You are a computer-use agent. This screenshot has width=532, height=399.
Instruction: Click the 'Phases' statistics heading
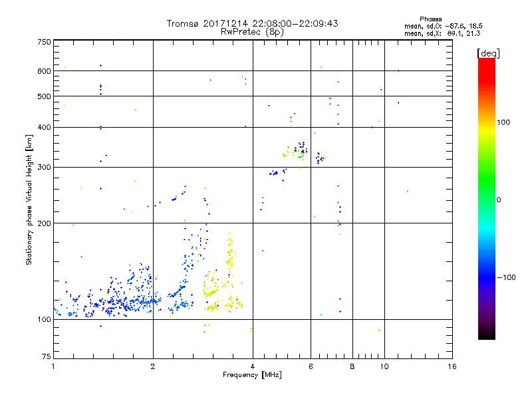pos(430,19)
